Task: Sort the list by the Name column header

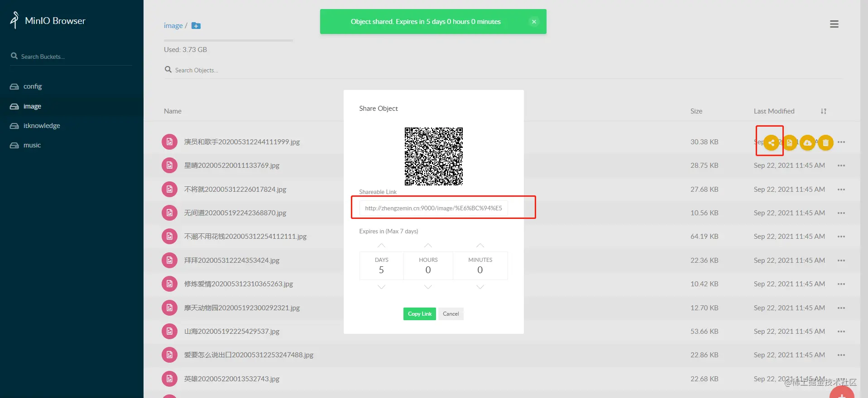Action: [x=173, y=111]
